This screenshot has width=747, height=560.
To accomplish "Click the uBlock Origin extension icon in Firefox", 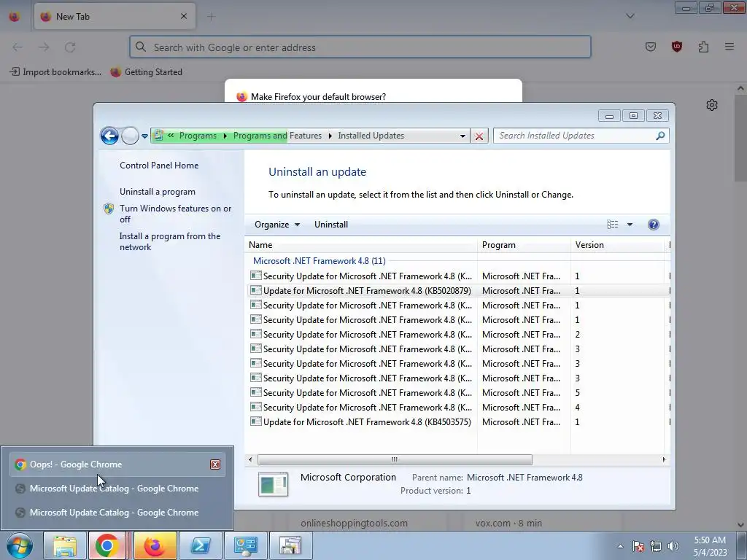I will click(676, 47).
